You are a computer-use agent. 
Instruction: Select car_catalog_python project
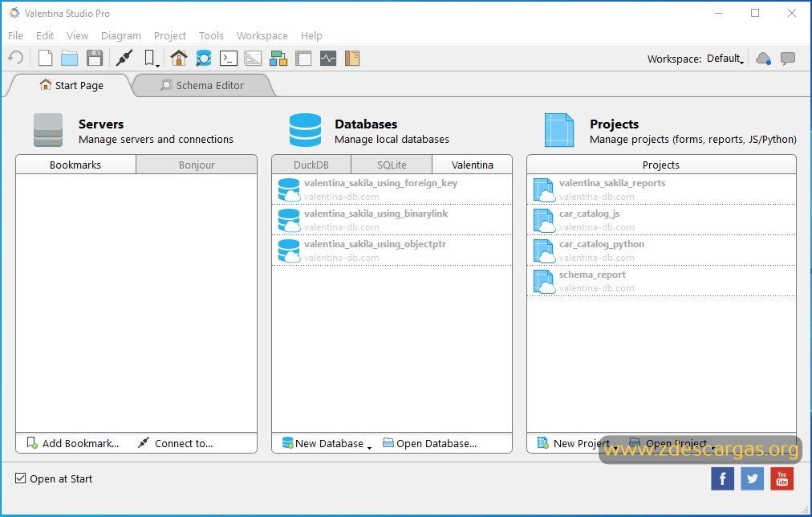pos(661,250)
